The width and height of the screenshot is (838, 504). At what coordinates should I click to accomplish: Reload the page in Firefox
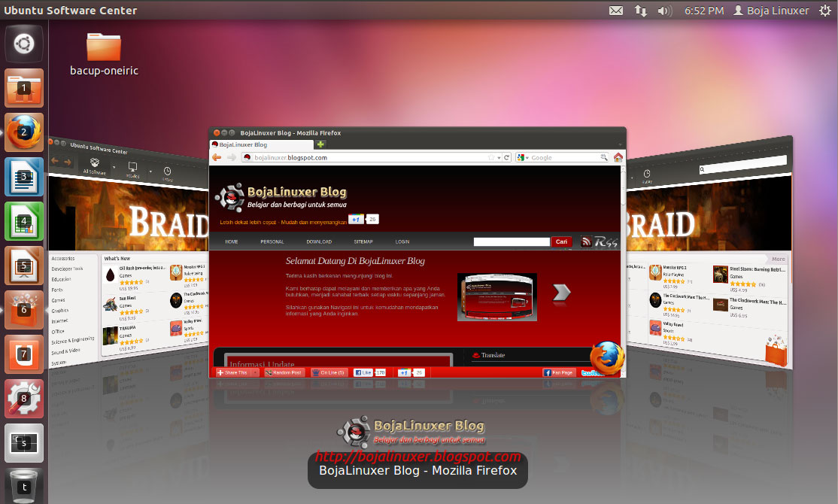507,157
